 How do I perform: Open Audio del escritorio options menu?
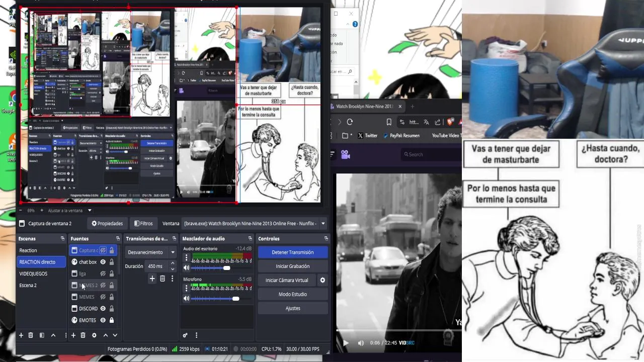[186, 258]
